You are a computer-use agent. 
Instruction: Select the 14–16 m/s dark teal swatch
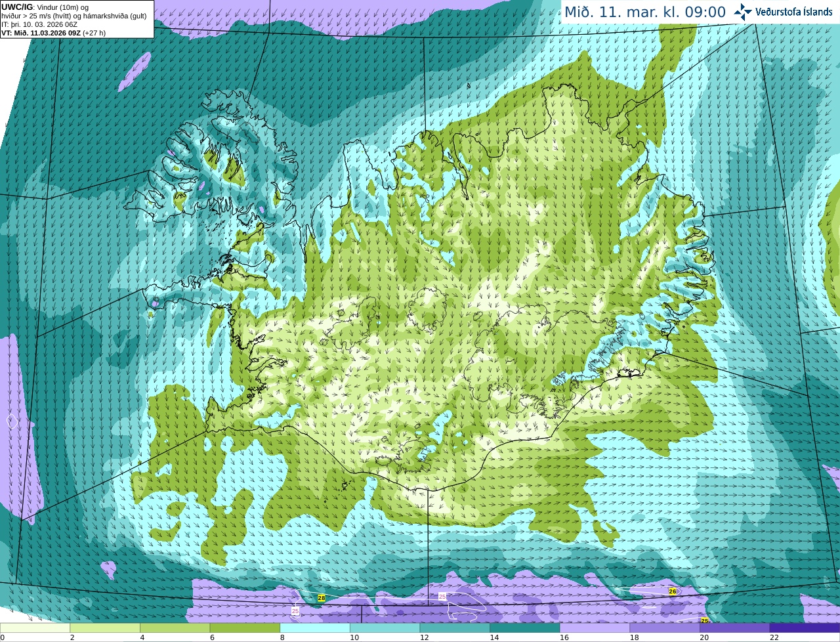tap(525, 628)
